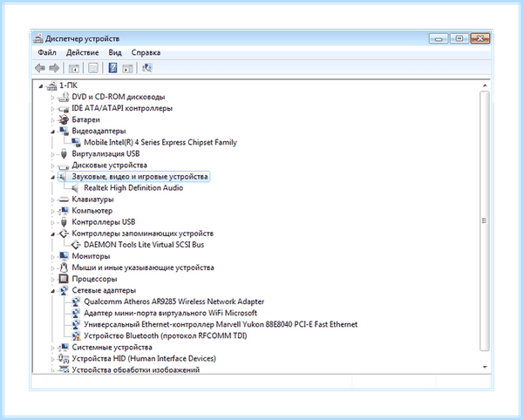Click the Мыши и иные указывающие устройства icon

64,268
